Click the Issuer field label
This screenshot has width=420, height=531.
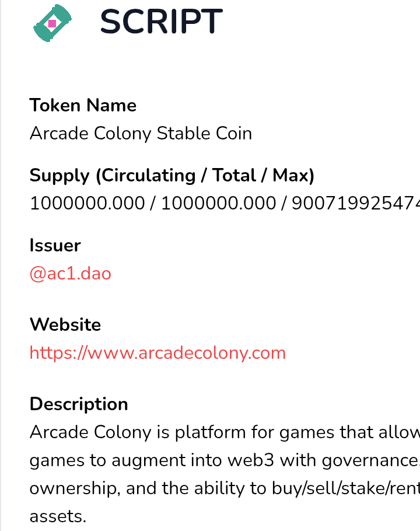[55, 245]
